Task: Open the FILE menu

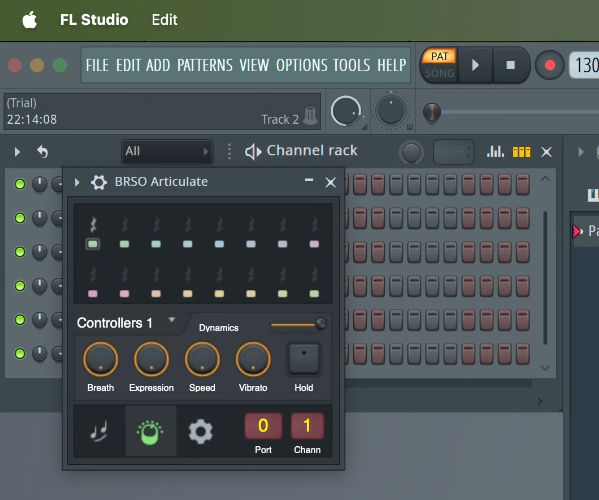Action: click(x=97, y=65)
